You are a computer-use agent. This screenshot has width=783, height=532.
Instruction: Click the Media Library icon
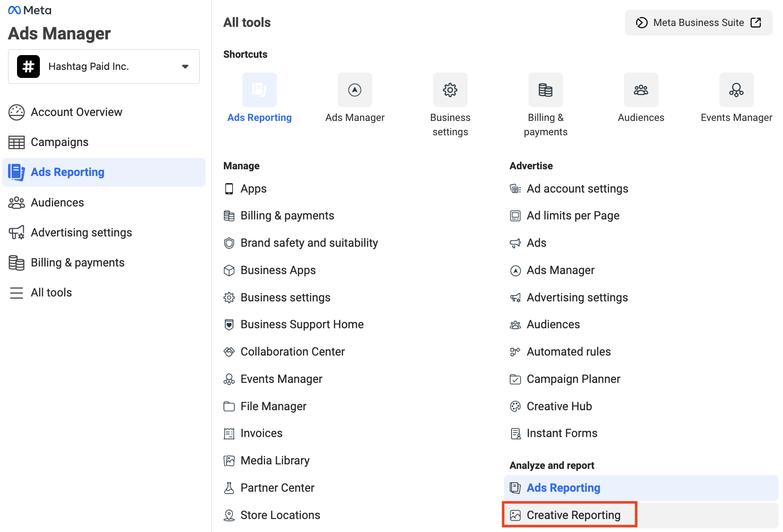pyautogui.click(x=229, y=461)
